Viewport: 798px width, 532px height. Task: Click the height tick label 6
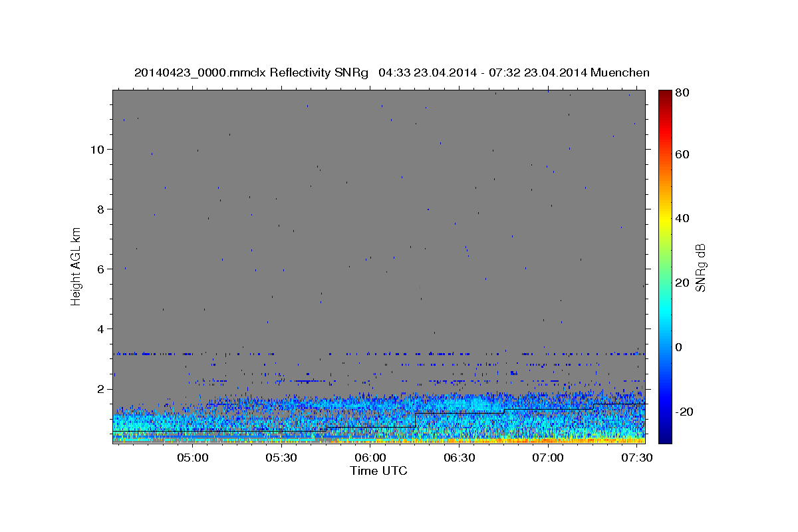[x=100, y=269]
